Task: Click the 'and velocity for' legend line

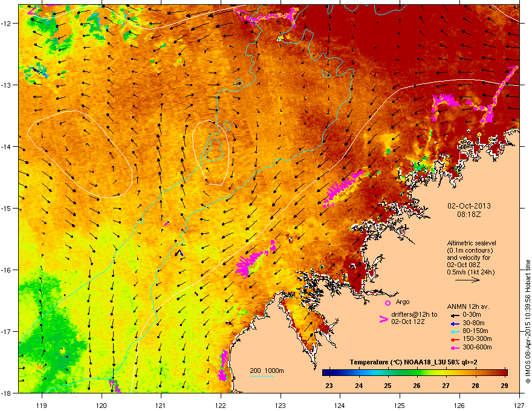Action: coord(469,257)
